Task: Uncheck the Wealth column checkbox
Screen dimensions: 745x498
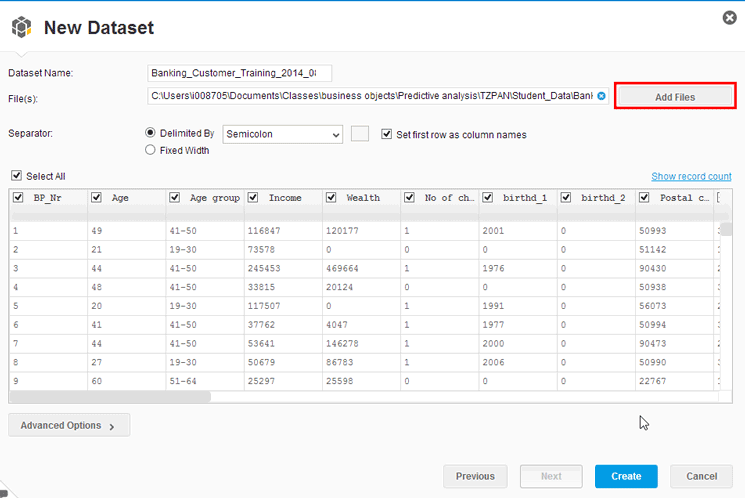Action: click(x=331, y=197)
